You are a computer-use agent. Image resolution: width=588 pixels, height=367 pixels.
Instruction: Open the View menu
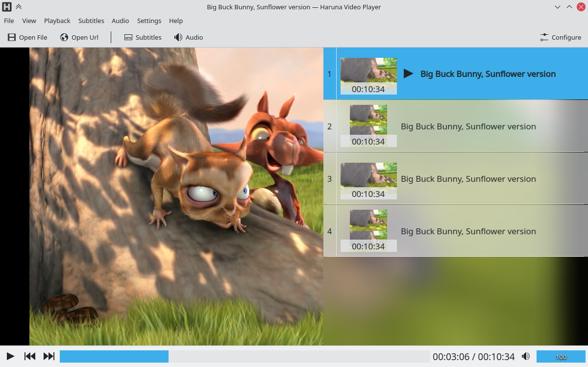(x=29, y=21)
